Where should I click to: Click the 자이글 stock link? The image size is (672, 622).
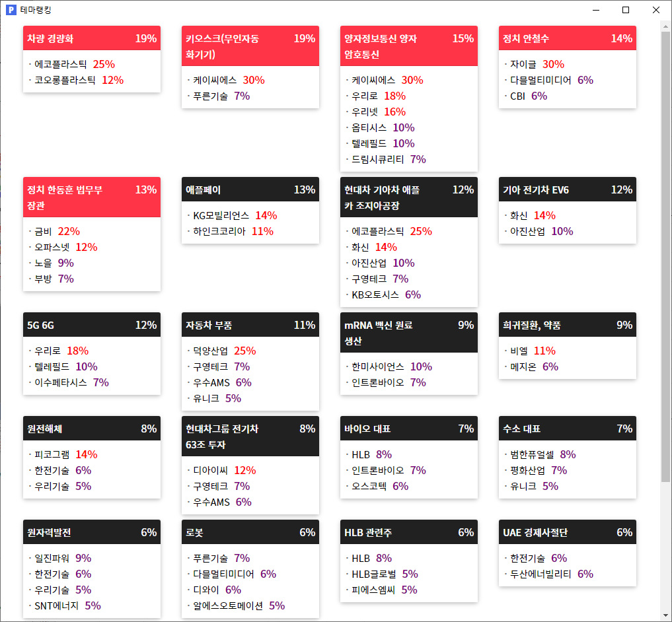(x=523, y=65)
